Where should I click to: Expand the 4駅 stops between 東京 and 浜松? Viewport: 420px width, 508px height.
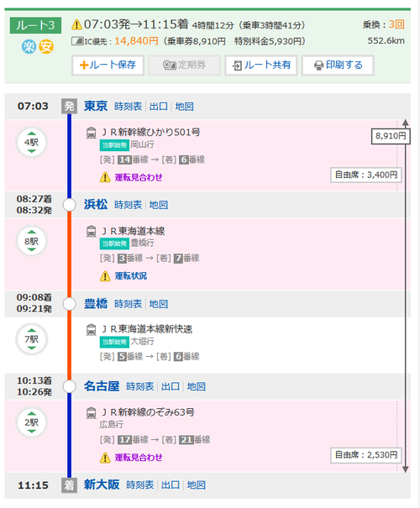pyautogui.click(x=32, y=143)
